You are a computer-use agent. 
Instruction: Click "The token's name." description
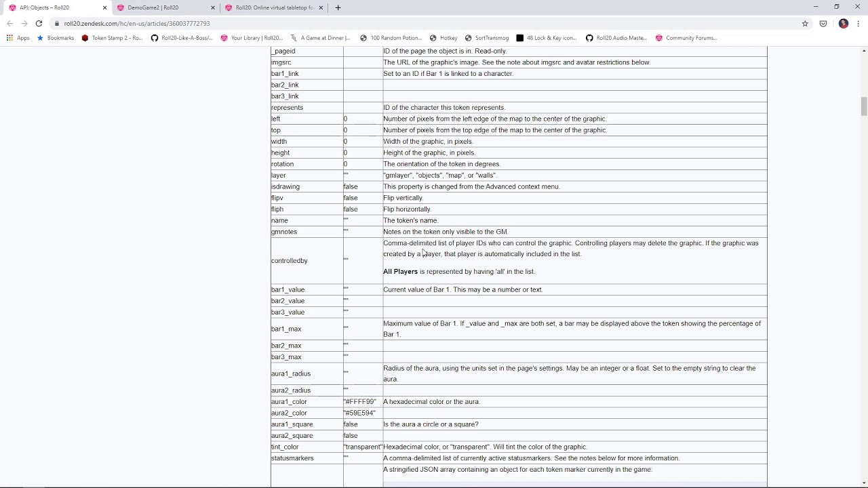[410, 221]
